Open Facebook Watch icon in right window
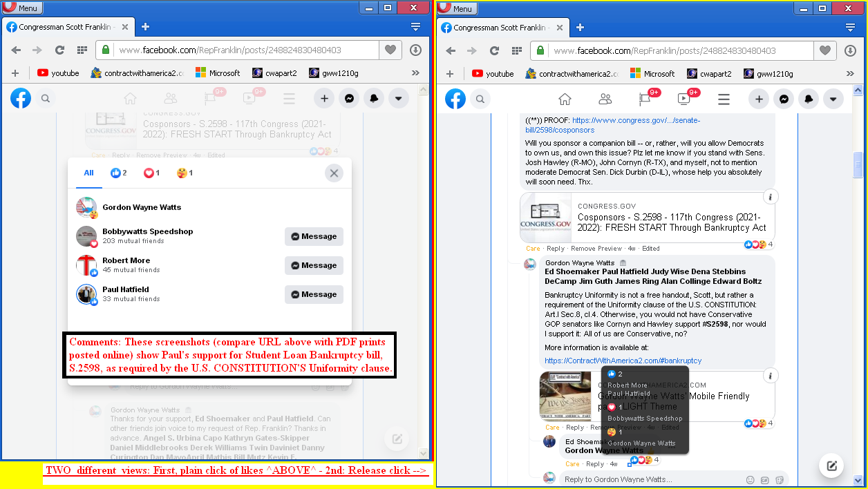 coord(684,99)
